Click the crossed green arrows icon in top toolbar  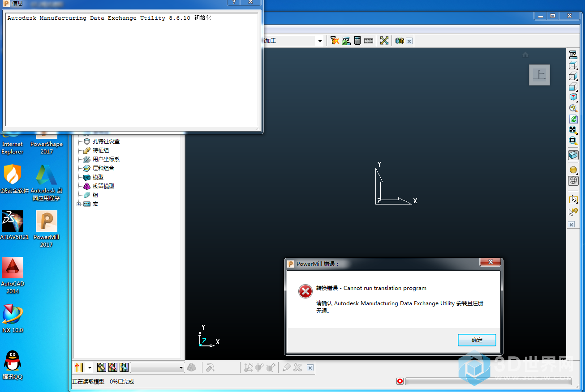coord(384,41)
